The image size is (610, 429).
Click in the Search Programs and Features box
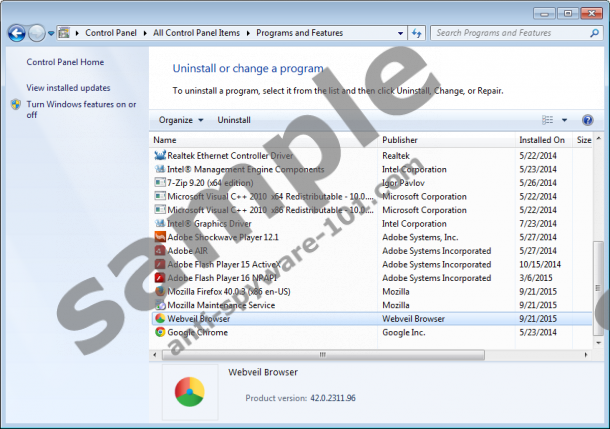(x=510, y=33)
